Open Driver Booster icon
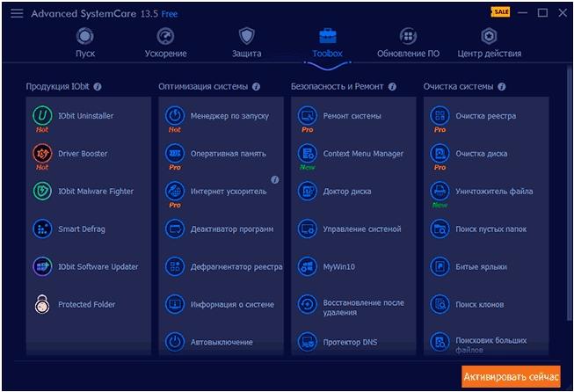Screen dimensions: 574x392 42,153
